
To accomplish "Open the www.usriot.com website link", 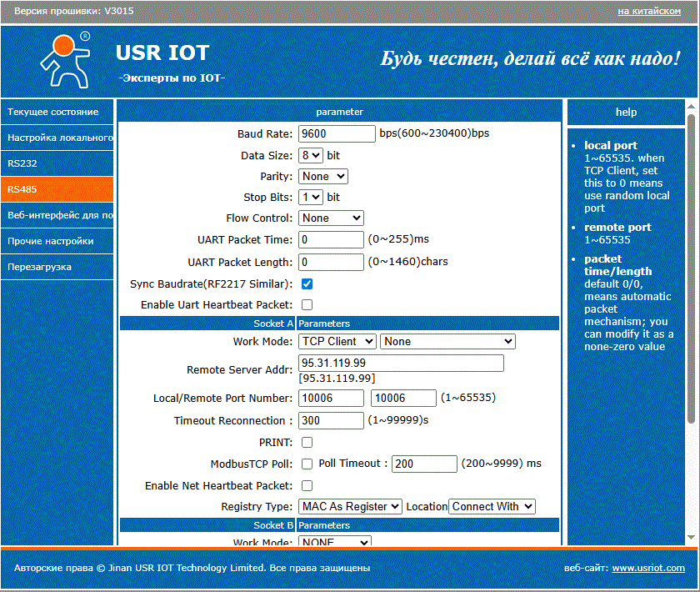I will tap(647, 568).
